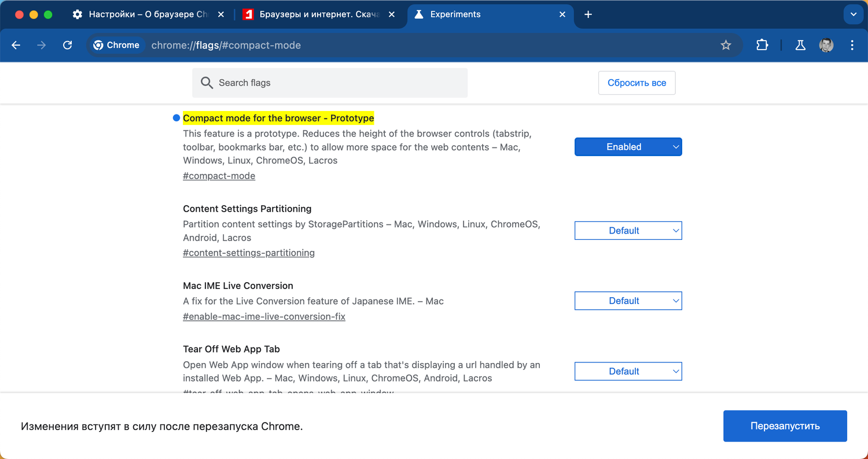The width and height of the screenshot is (868, 459).
Task: Follow the #compact-mode anchor link
Action: coord(219,176)
